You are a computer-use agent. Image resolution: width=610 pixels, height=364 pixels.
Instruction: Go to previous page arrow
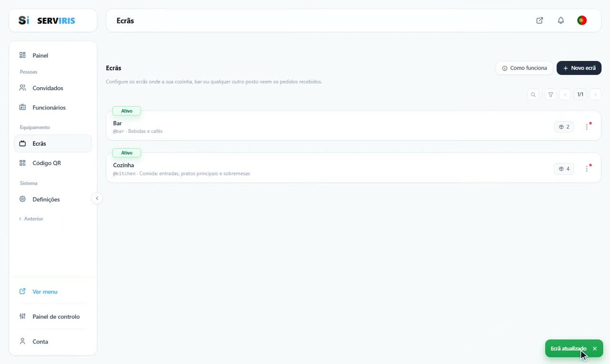[565, 94]
